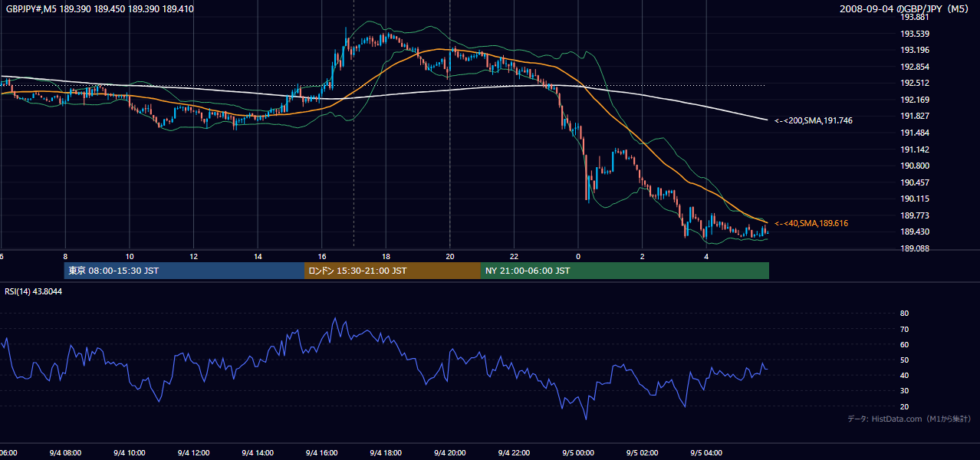Click the RSI scale value 80
Image resolution: width=980 pixels, height=460 pixels.
pos(905,314)
